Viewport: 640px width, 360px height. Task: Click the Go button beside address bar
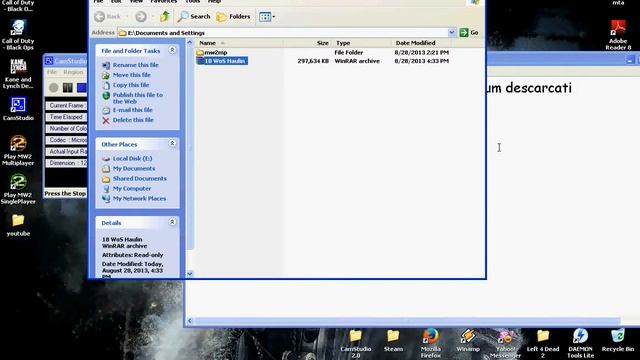pyautogui.click(x=469, y=33)
